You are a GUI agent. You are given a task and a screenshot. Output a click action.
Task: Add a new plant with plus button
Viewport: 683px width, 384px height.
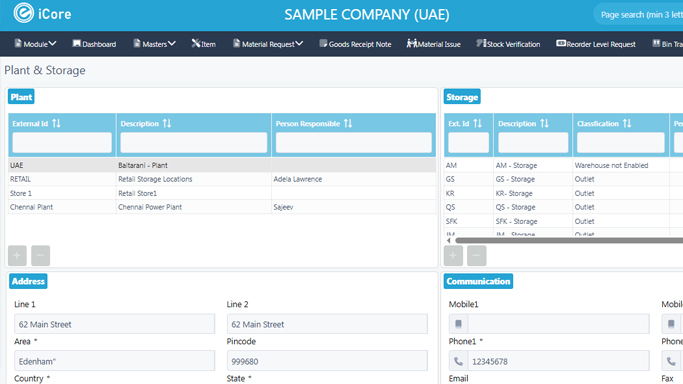click(17, 256)
